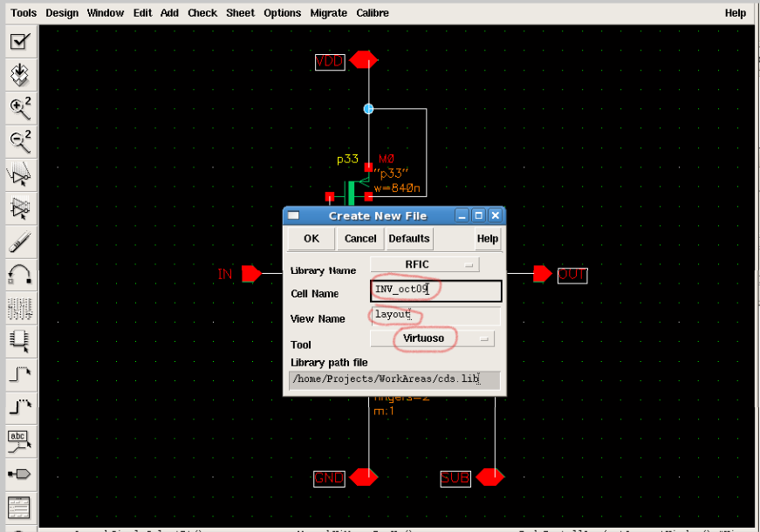This screenshot has height=532, width=760.
Task: Select the GND pin on schematic
Action: (x=363, y=477)
